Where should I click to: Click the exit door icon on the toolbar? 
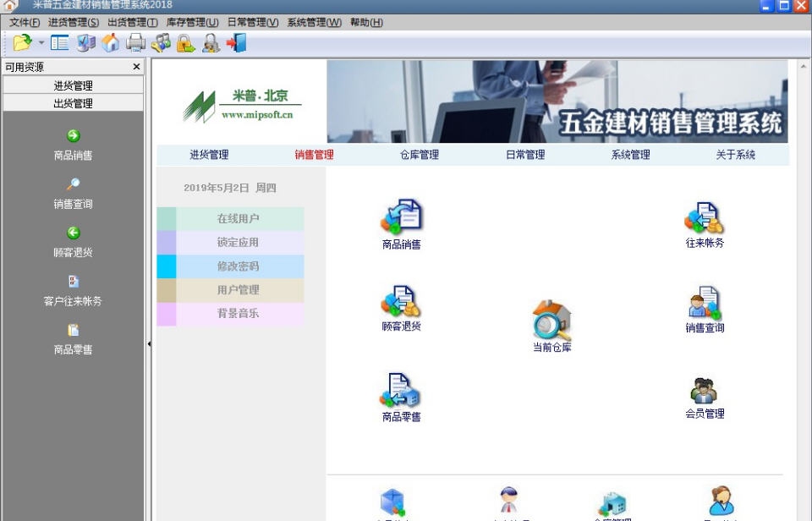point(237,43)
